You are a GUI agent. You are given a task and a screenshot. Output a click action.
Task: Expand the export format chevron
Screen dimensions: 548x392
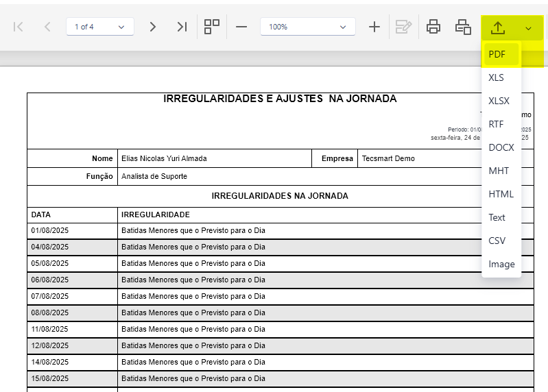(528, 28)
